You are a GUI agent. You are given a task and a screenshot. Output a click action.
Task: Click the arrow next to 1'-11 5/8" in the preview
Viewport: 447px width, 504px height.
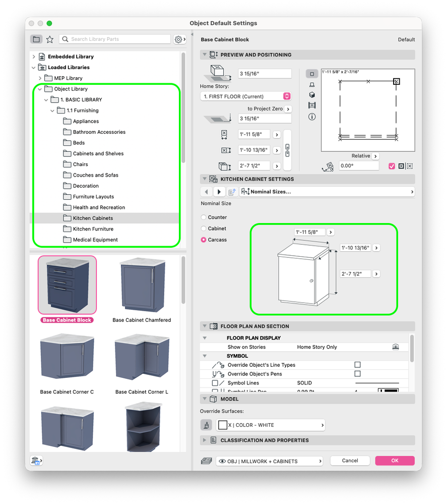(331, 232)
